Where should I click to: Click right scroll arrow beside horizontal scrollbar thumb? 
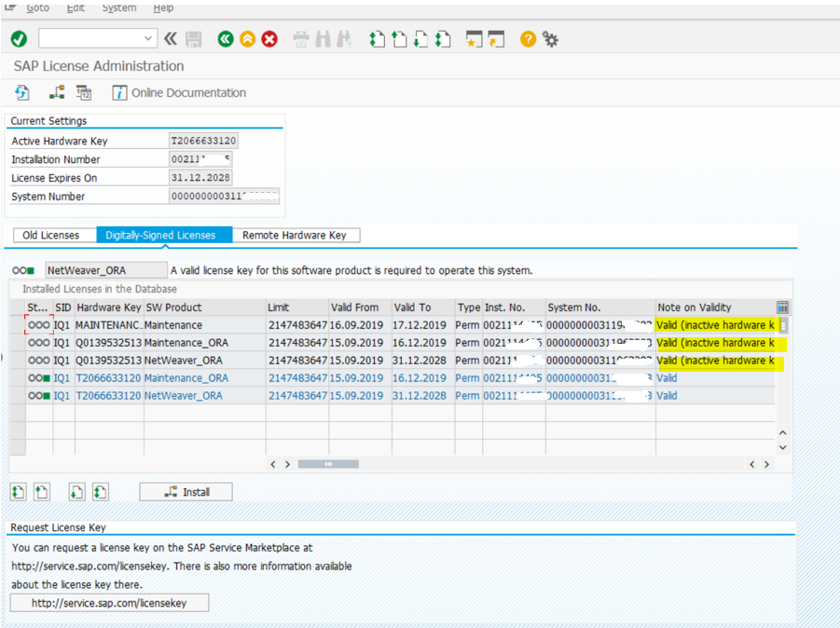coord(288,464)
